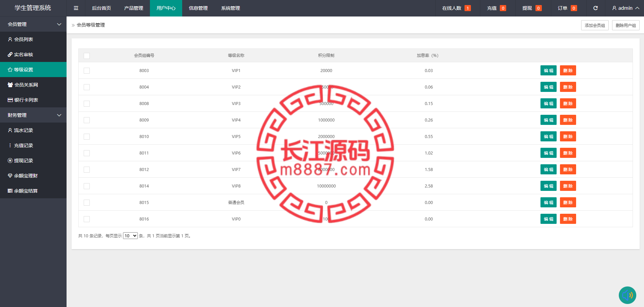This screenshot has height=307, width=644.
Task: Open 余额宝结算 sidebar item
Action: coord(33,191)
